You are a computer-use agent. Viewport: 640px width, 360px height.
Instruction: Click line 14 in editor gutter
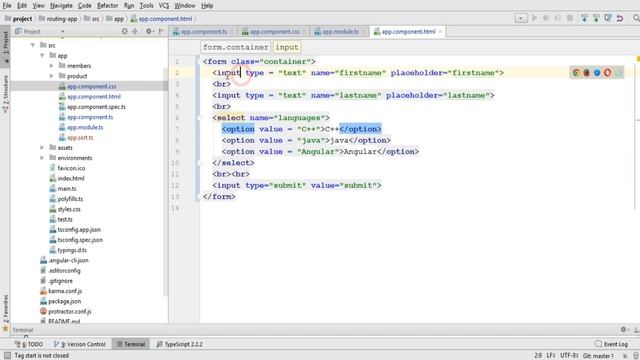pos(175,208)
